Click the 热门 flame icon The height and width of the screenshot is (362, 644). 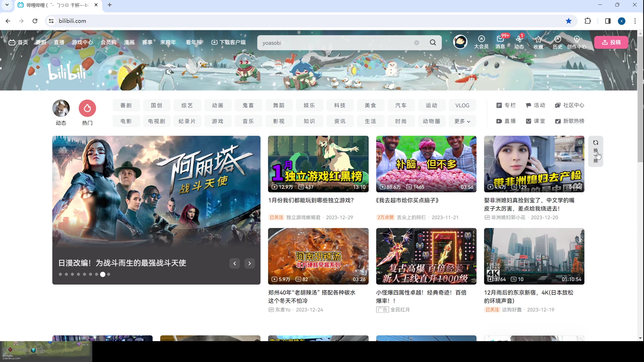point(87,108)
